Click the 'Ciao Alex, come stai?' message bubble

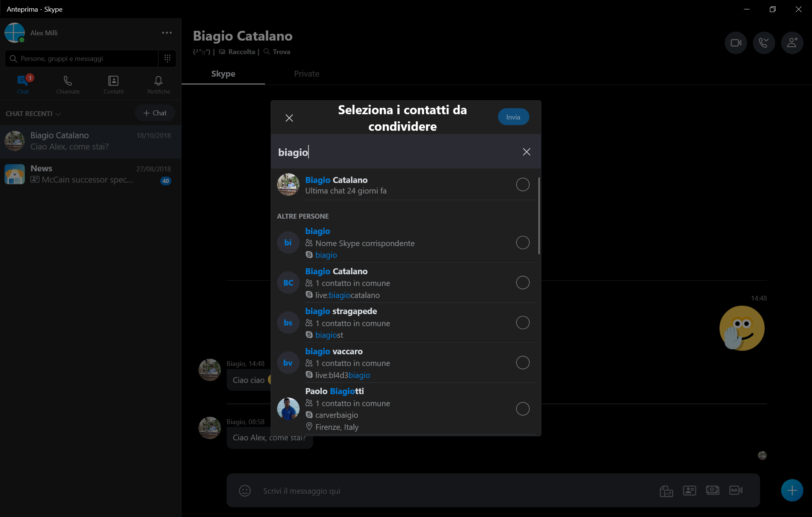[x=270, y=438]
